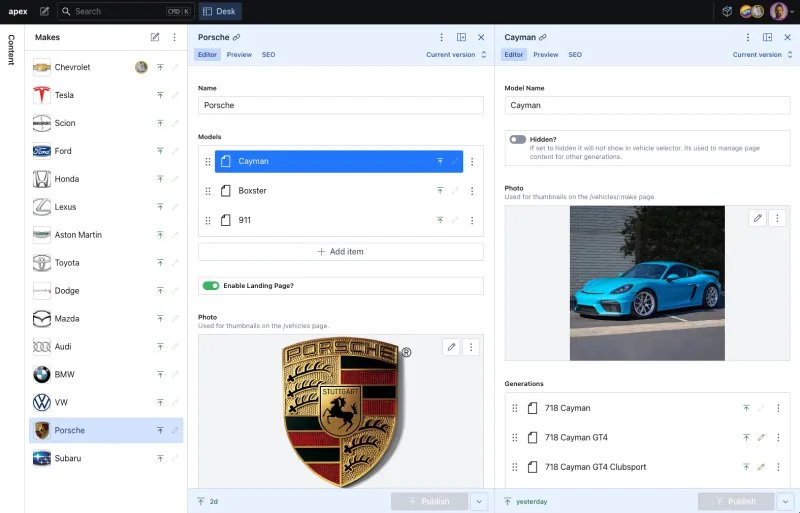The image size is (800, 513).
Task: Click the Search field in top bar
Action: [126, 11]
